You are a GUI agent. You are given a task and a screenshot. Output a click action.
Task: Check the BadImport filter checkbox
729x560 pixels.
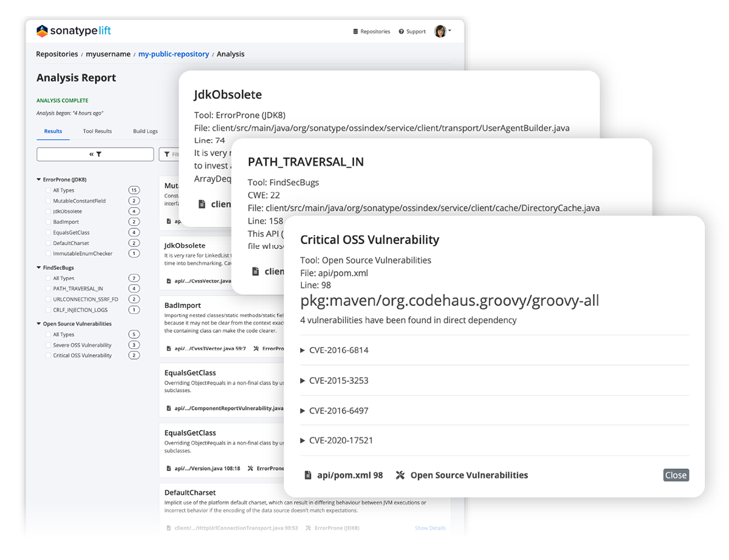48,222
